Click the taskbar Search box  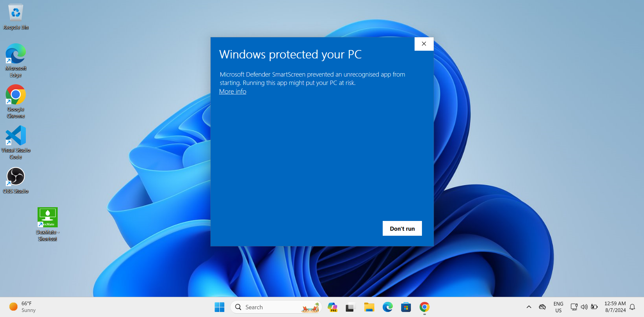point(276,307)
